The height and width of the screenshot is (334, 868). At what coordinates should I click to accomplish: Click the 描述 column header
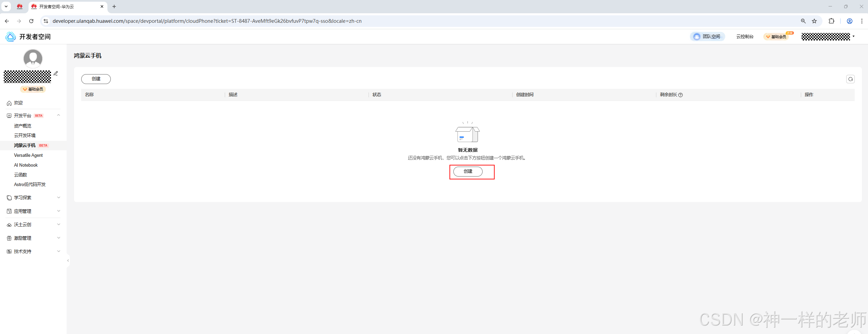(x=233, y=95)
